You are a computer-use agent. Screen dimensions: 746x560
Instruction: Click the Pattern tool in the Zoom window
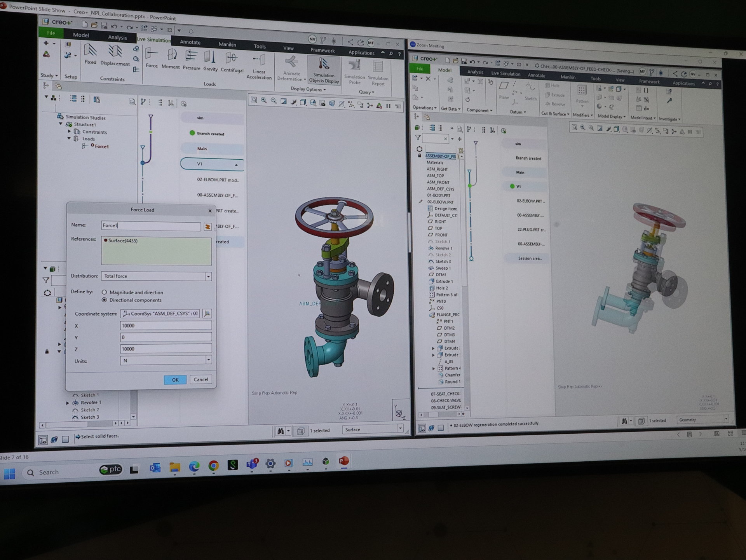[582, 95]
